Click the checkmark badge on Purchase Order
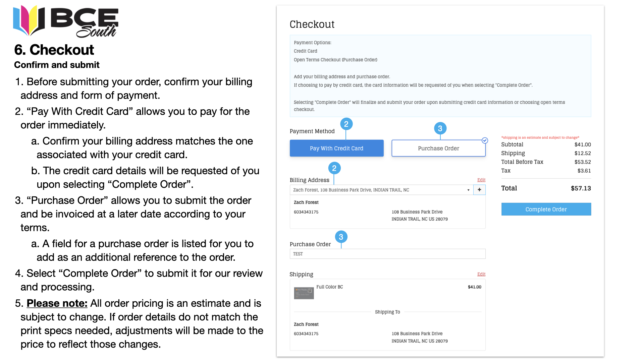This screenshot has height=362, width=644. [485, 140]
